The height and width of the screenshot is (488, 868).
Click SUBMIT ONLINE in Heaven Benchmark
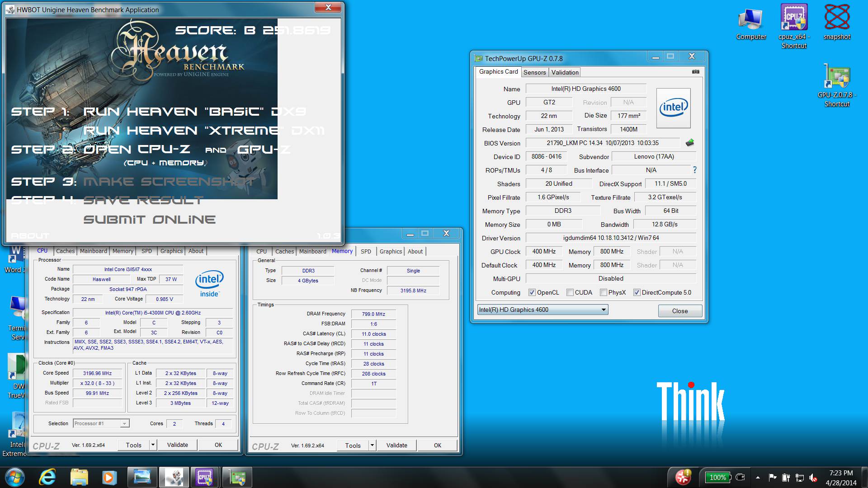[x=150, y=220]
